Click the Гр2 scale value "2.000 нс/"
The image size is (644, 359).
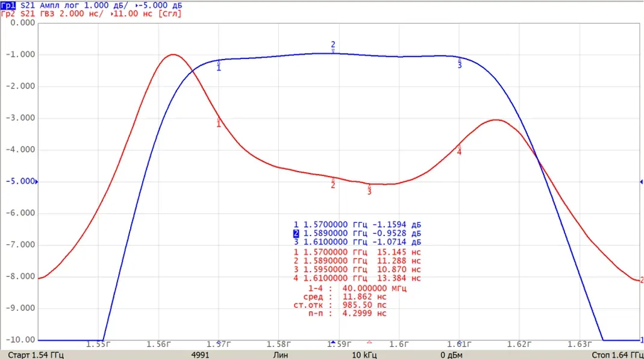82,14
